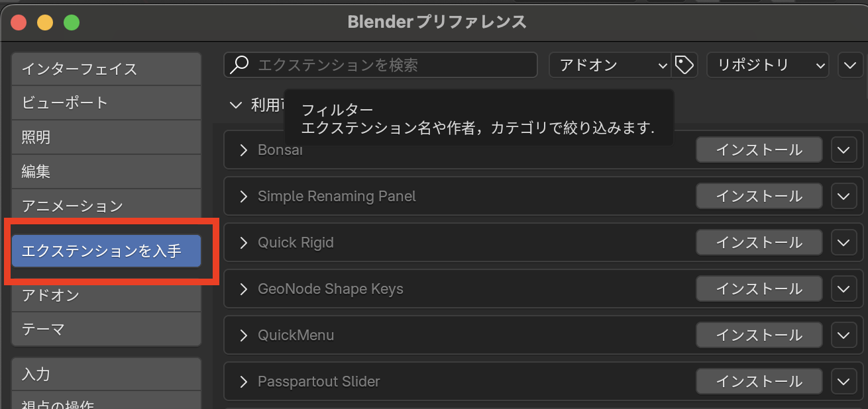The width and height of the screenshot is (868, 409).
Task: Expand the Bonsai extension details
Action: (244, 150)
